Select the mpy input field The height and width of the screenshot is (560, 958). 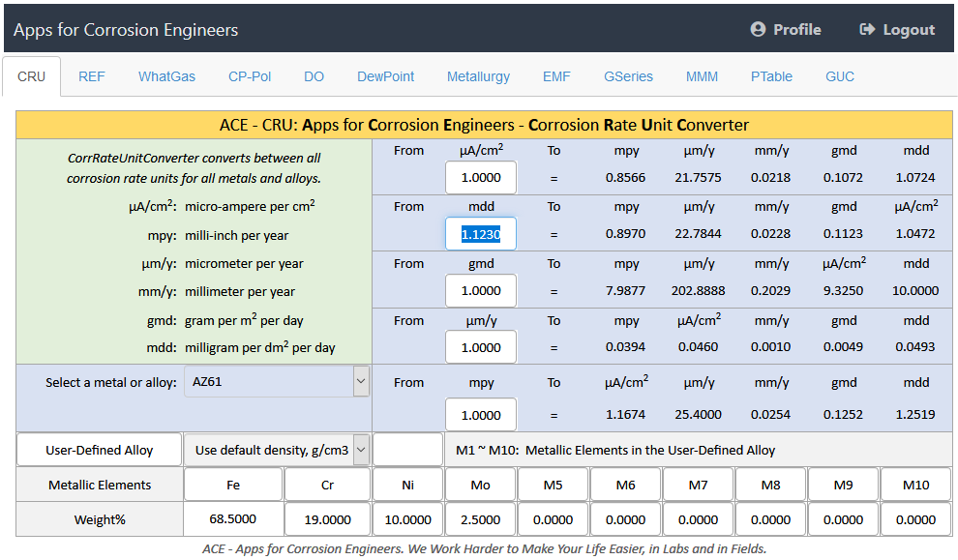pyautogui.click(x=481, y=414)
